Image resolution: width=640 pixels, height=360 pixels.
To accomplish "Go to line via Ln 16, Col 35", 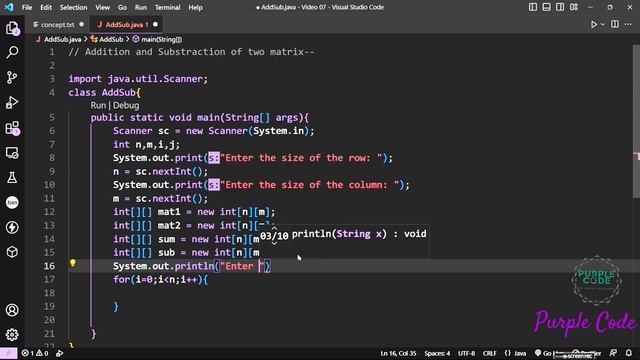I will point(398,353).
